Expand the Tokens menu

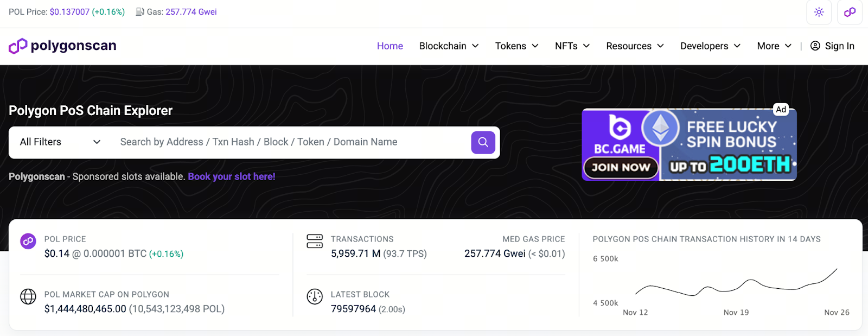pos(516,46)
